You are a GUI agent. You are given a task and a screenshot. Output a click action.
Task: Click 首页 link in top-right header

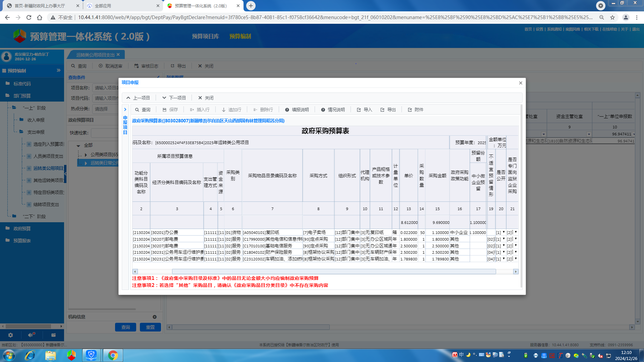528,29
